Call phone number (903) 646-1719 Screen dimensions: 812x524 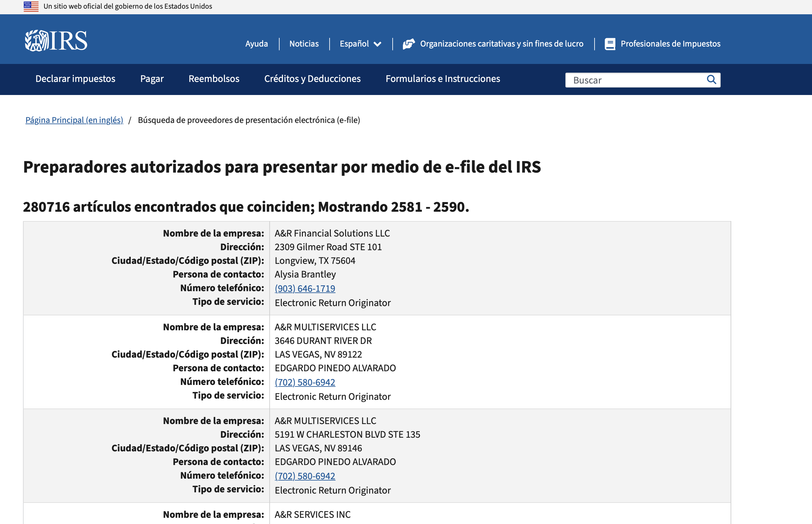point(305,288)
